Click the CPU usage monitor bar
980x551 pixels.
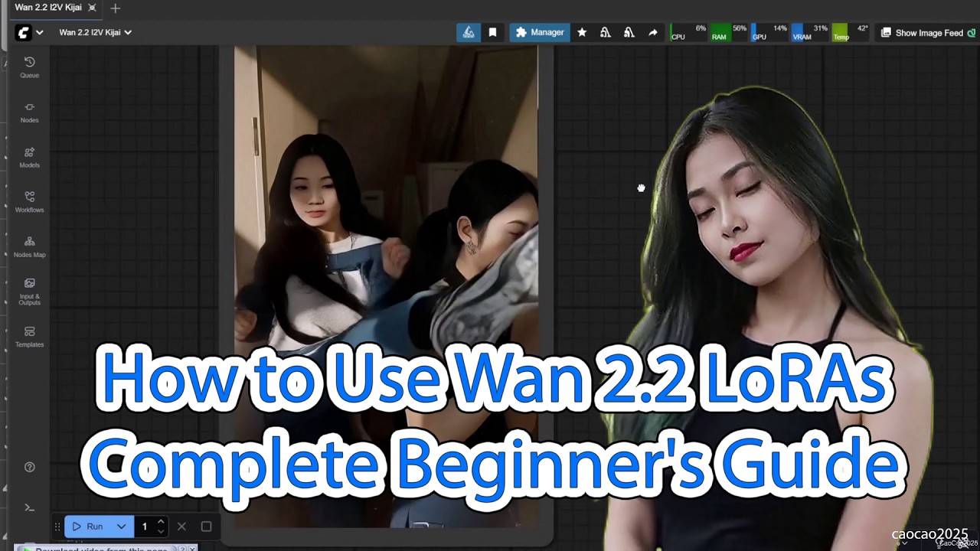[x=689, y=33]
